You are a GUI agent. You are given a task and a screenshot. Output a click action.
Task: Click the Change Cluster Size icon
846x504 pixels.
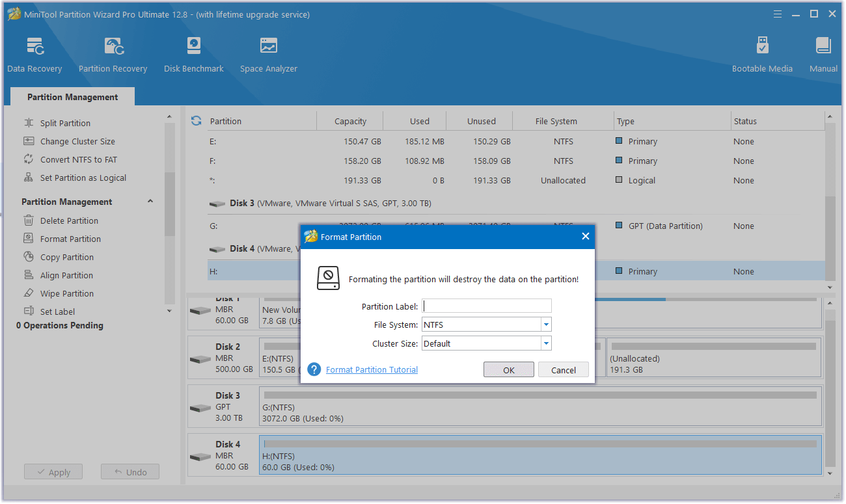[29, 141]
